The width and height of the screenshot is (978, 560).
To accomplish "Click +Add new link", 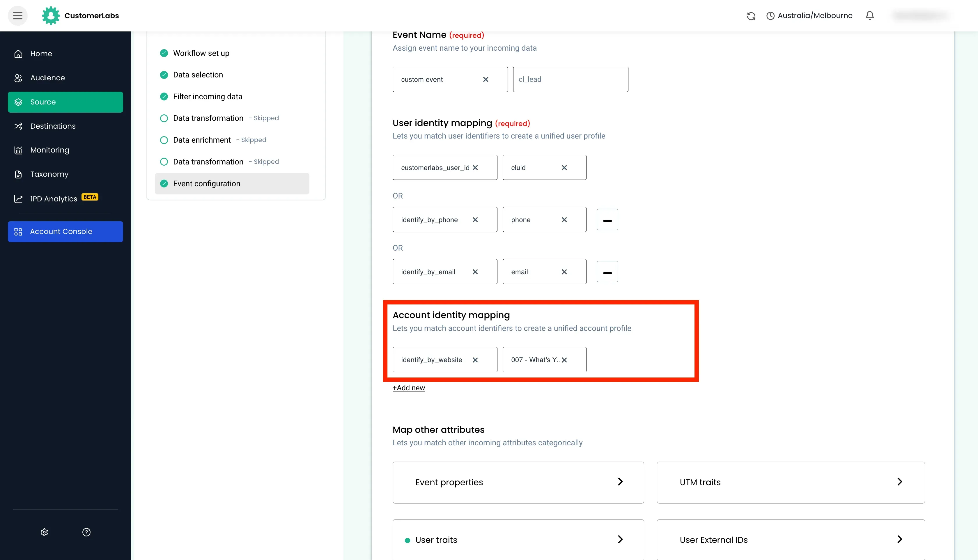I will point(409,388).
